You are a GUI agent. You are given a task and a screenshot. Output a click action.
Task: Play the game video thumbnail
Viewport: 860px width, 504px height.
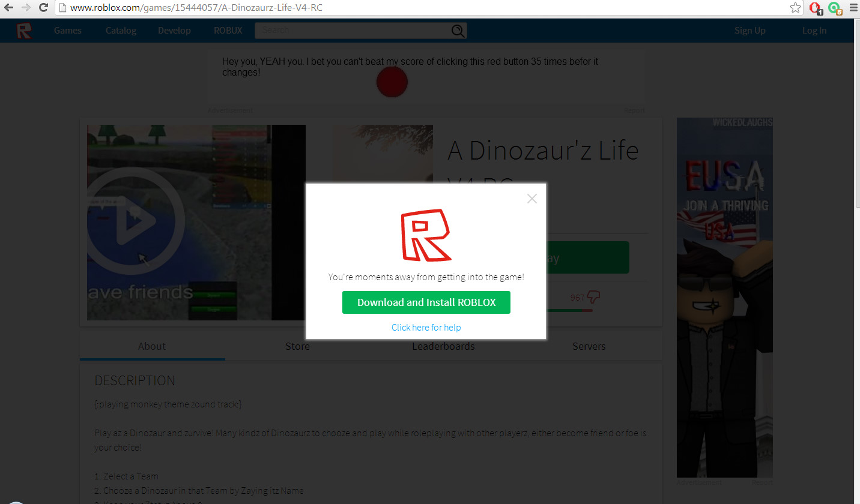[135, 222]
